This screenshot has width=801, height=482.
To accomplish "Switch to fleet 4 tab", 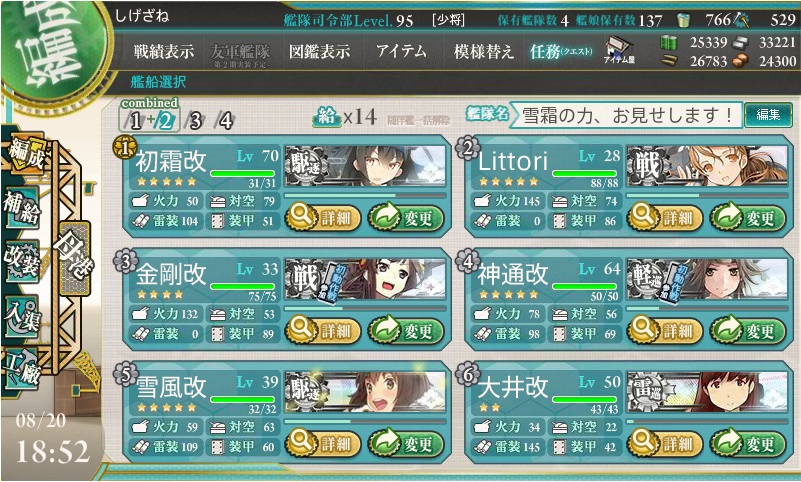I will click(x=225, y=121).
